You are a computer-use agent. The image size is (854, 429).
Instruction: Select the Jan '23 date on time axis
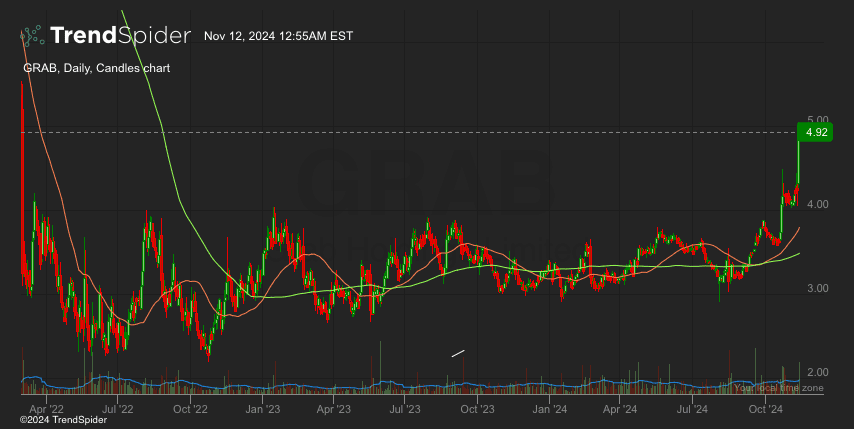(262, 408)
